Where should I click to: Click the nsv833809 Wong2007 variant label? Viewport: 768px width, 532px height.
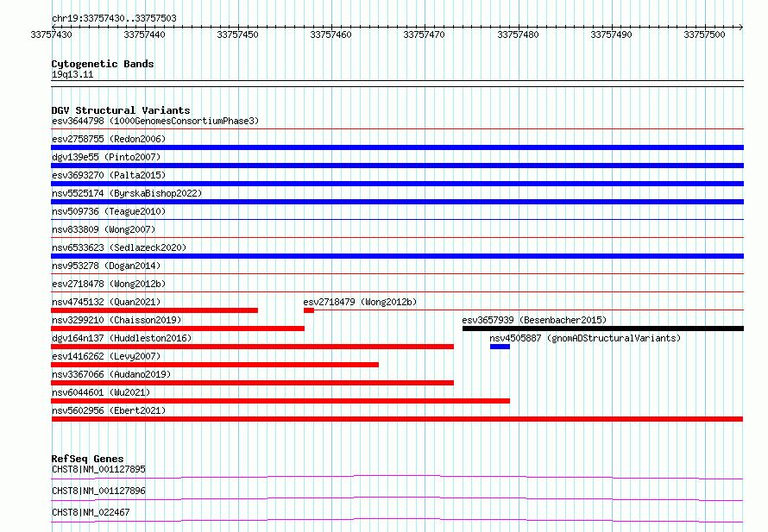point(104,229)
